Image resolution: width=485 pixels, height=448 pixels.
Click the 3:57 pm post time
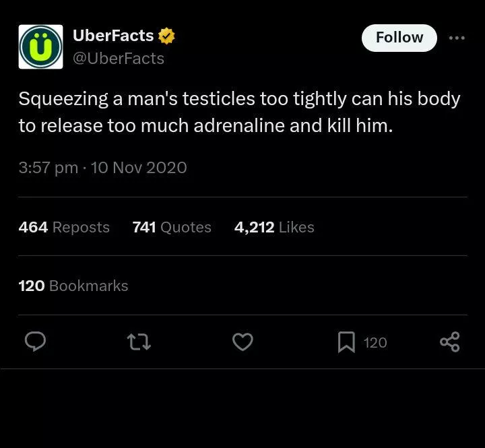pos(48,168)
